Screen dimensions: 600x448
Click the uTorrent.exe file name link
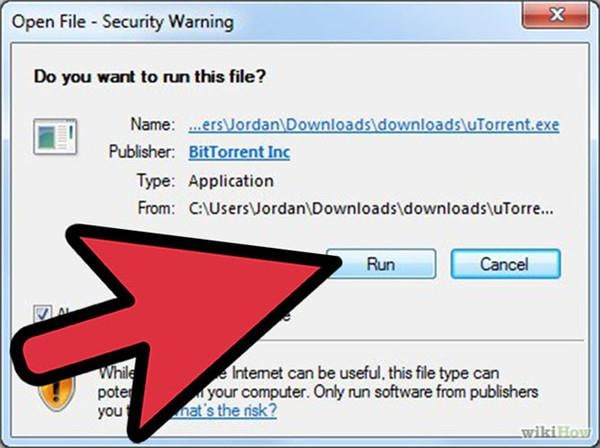(374, 125)
